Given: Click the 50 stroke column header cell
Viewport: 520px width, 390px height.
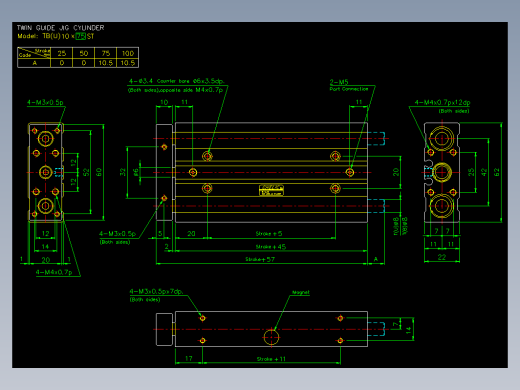Looking at the screenshot, I should click(x=84, y=53).
